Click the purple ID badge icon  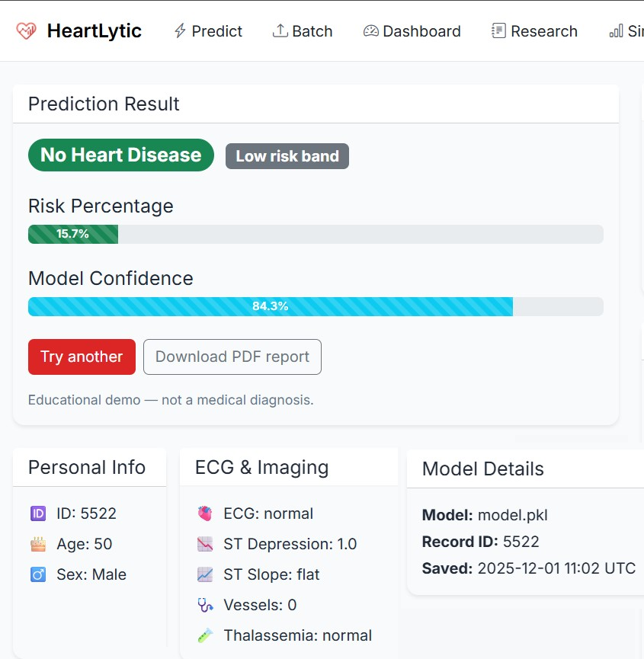pyautogui.click(x=39, y=513)
